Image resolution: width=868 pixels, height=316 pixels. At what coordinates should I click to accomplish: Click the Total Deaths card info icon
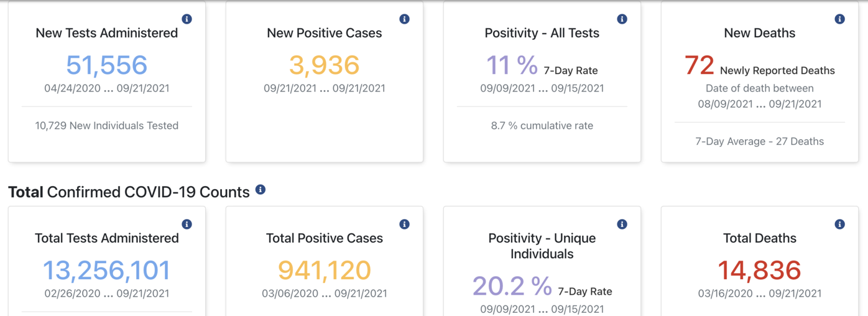tap(839, 225)
